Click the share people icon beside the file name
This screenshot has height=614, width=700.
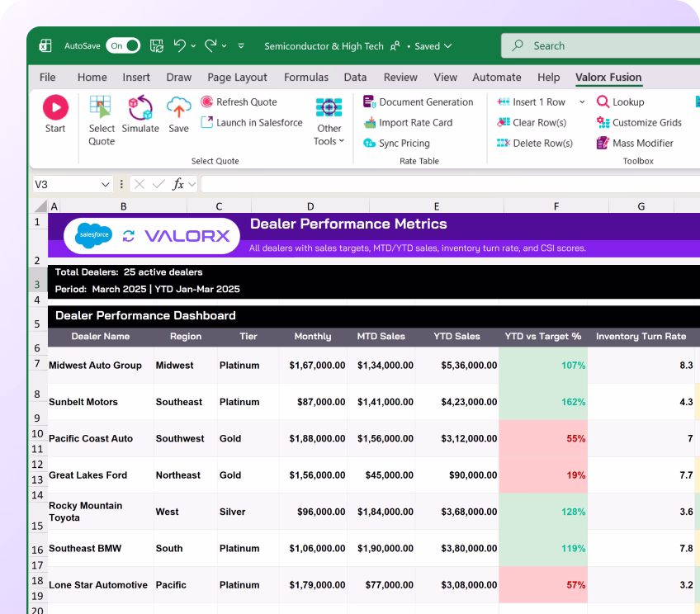[x=395, y=46]
